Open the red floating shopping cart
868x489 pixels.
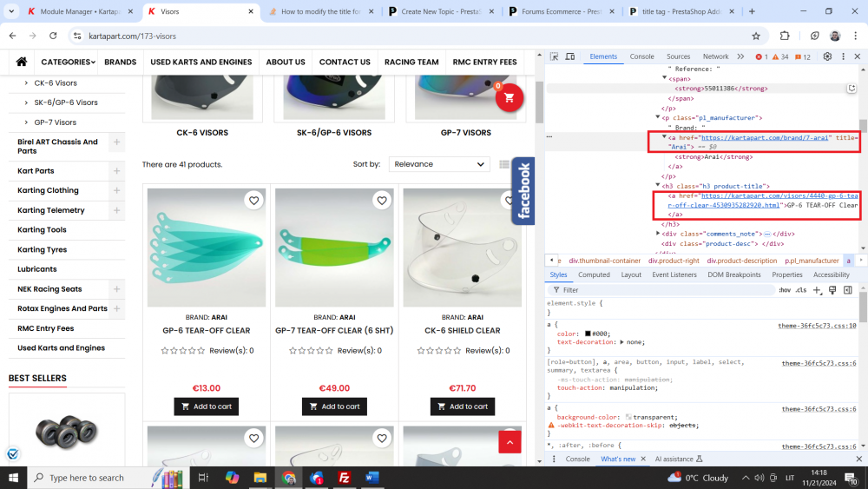click(509, 97)
